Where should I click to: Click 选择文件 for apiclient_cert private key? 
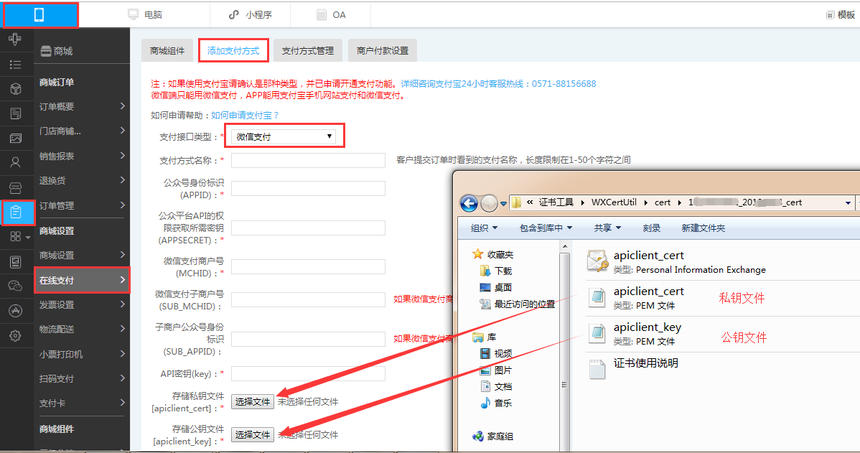coord(252,402)
